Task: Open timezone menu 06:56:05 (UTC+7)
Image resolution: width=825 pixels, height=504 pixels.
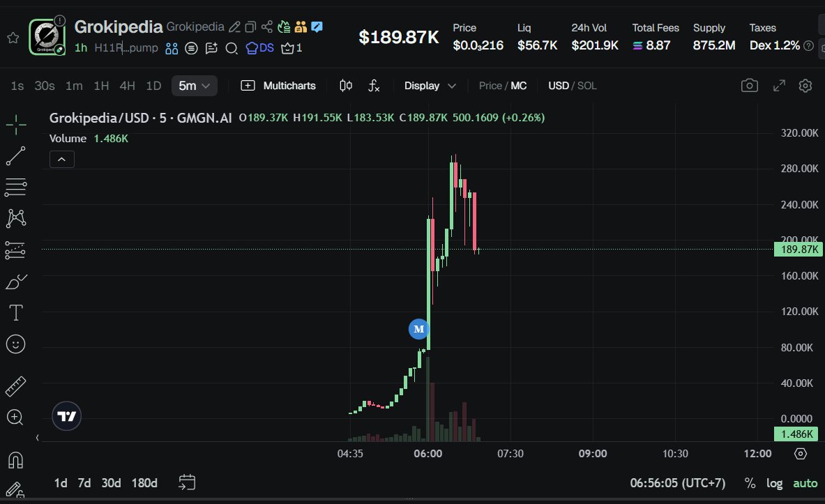Action: (678, 483)
